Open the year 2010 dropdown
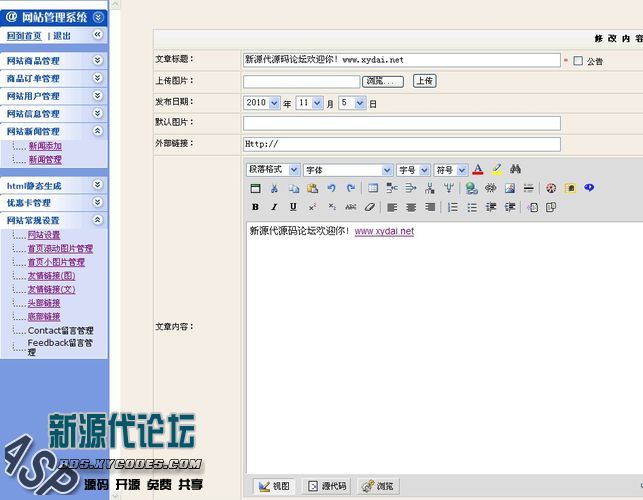This screenshot has height=500, width=643. (262, 103)
